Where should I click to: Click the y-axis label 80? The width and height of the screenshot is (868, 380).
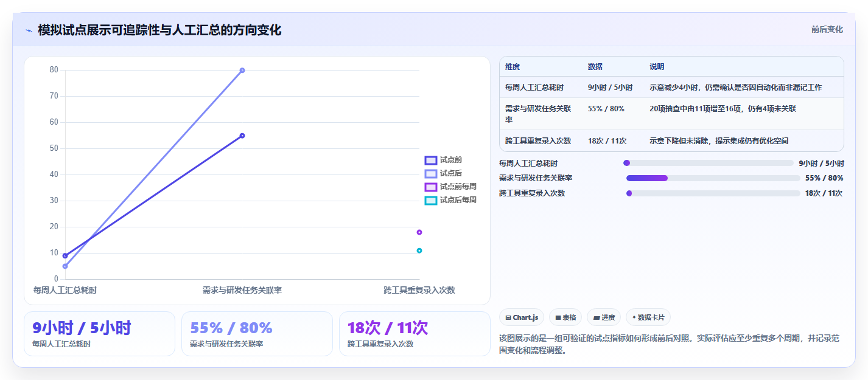tap(54, 70)
